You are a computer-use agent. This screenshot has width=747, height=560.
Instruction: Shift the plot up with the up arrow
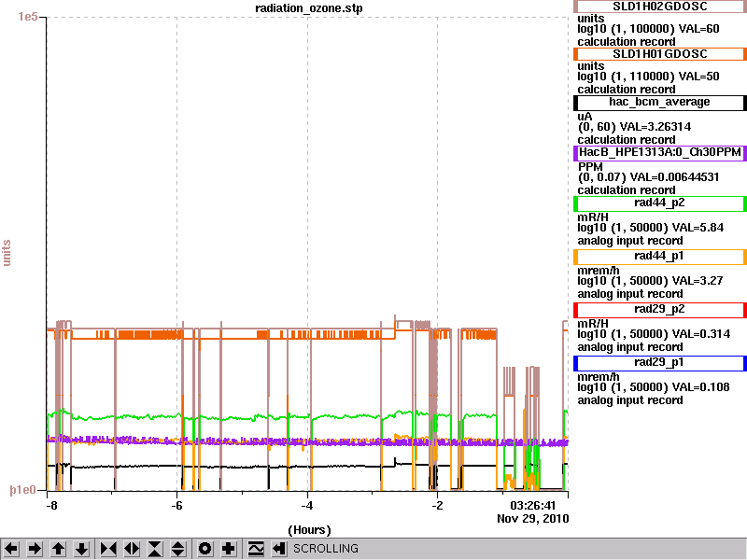coord(58,549)
